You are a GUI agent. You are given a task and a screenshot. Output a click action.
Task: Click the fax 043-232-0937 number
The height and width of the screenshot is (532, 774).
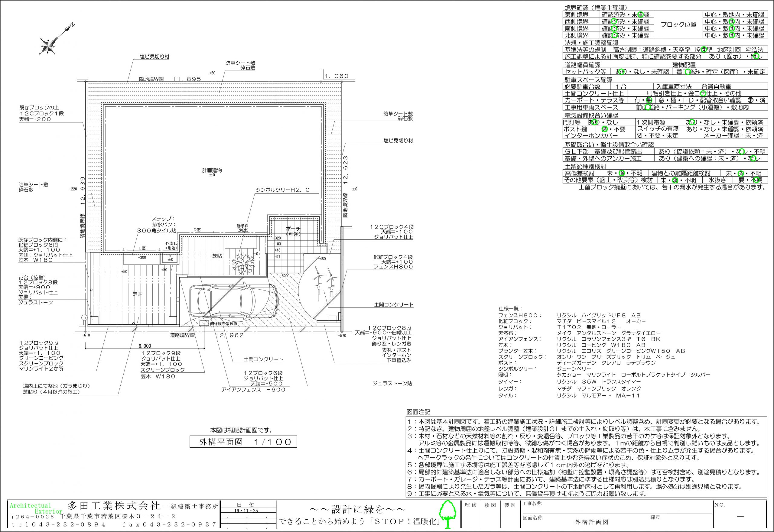coord(170,525)
